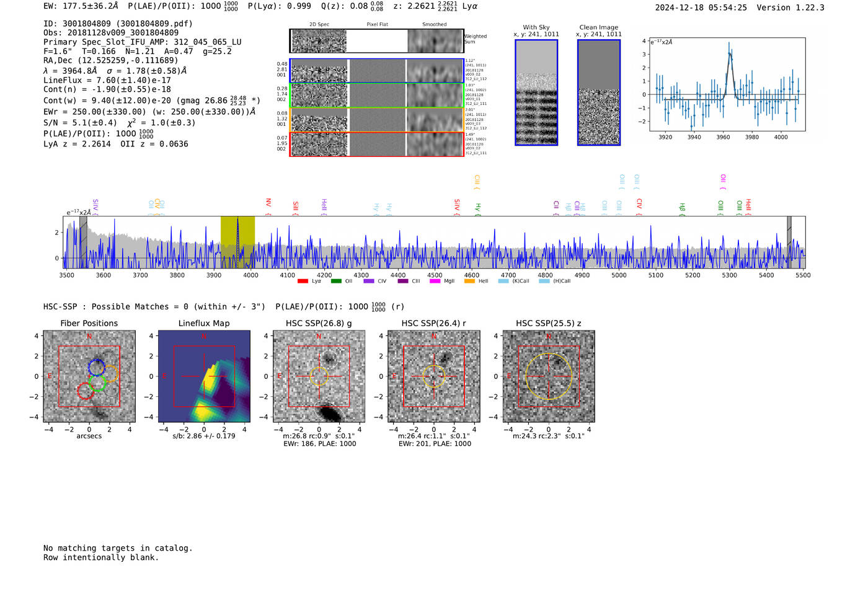Select the red-bordered fiber 2D spectrum row

click(376, 144)
